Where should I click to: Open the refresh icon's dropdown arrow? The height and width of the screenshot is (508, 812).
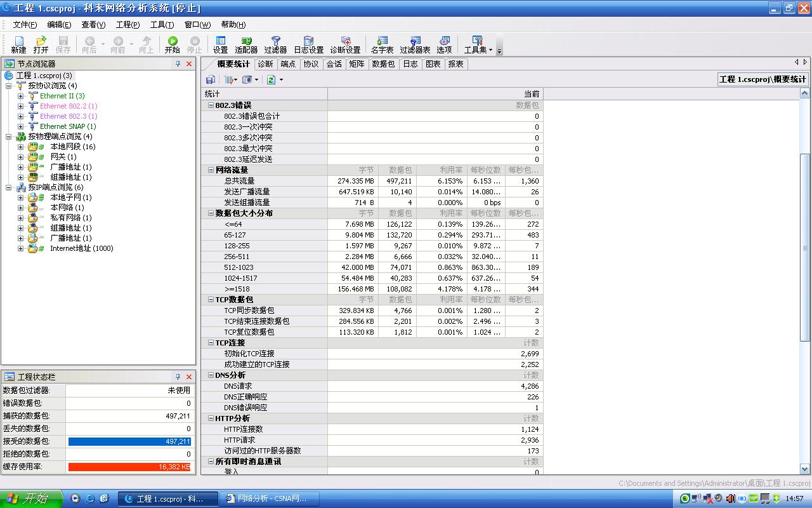coord(281,79)
